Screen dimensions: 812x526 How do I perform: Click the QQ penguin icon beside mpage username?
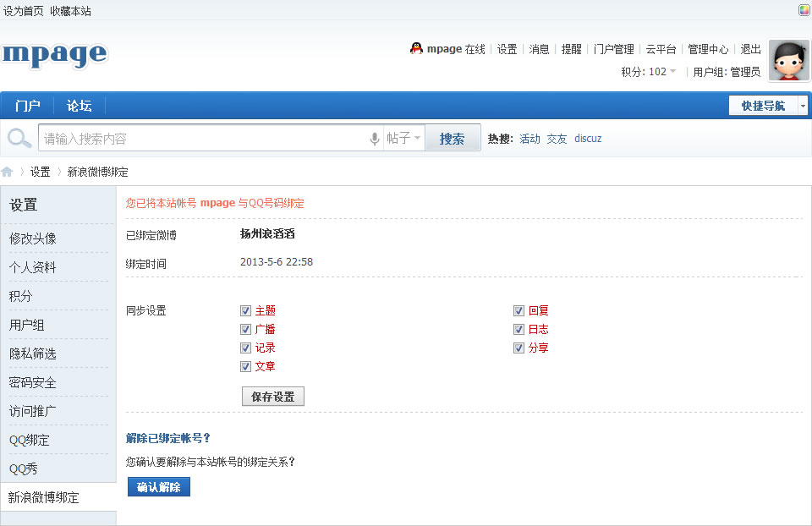pos(416,48)
